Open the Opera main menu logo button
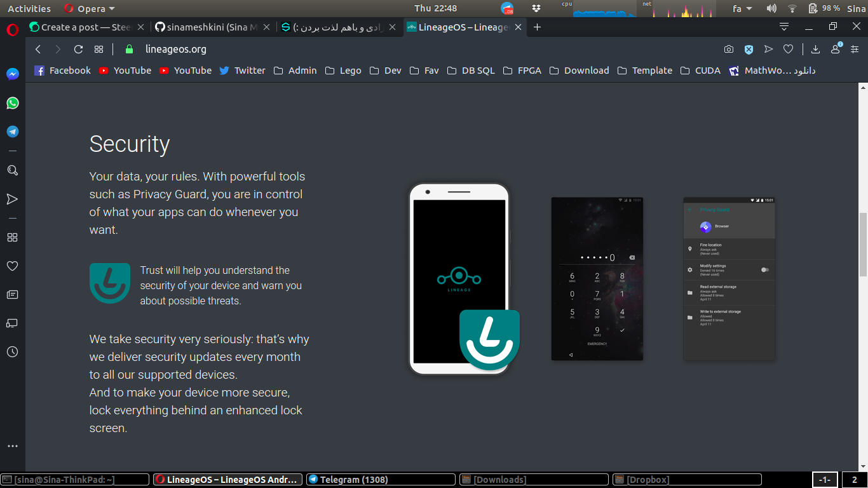The image size is (868, 488). coord(12,29)
